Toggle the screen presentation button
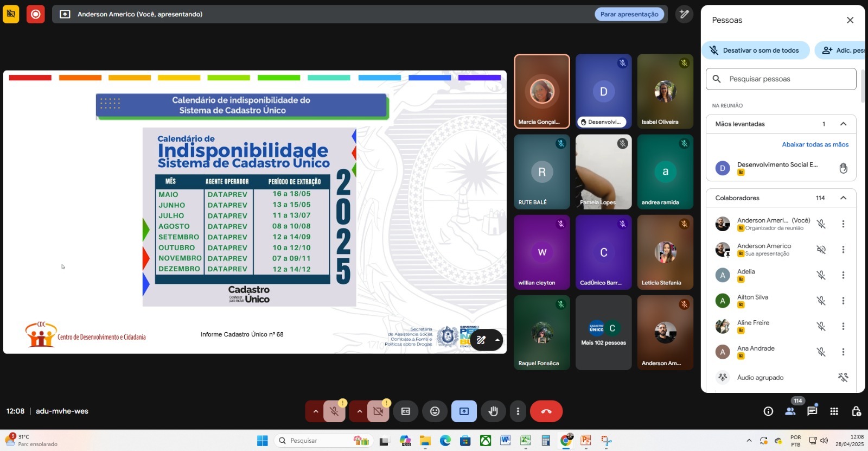This screenshot has height=451, width=868. 464,411
